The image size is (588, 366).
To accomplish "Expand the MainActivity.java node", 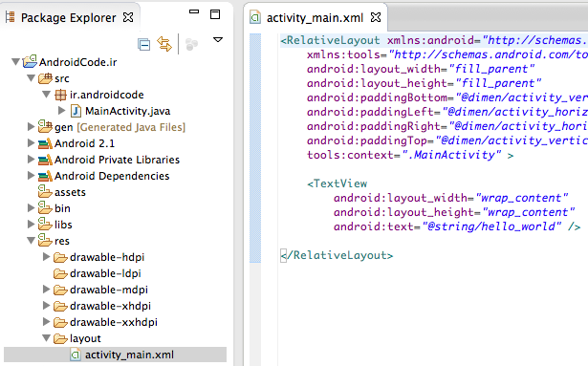I will click(61, 111).
